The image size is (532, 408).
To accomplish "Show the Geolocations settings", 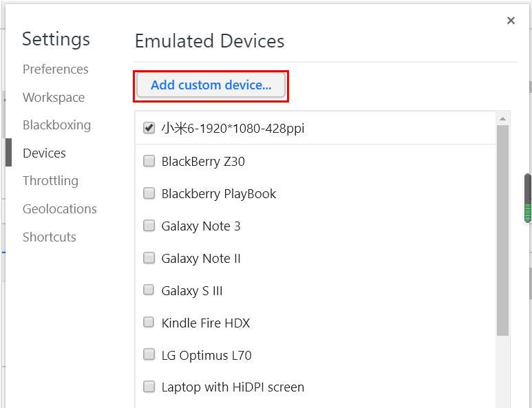I will (60, 209).
